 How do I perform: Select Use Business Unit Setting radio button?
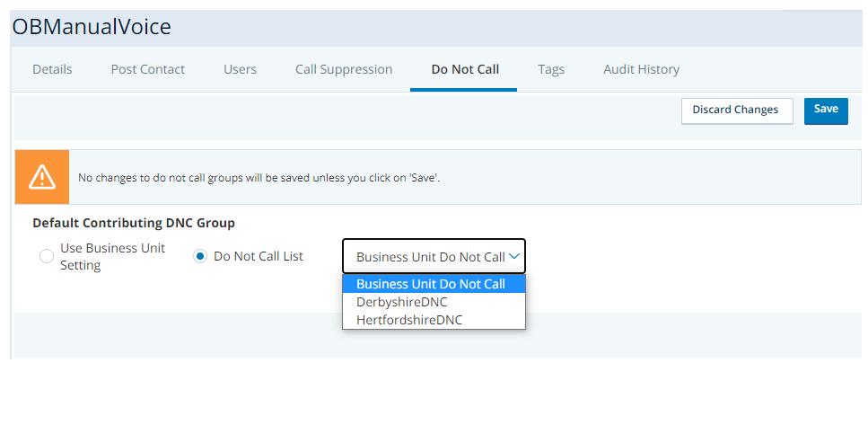47,256
